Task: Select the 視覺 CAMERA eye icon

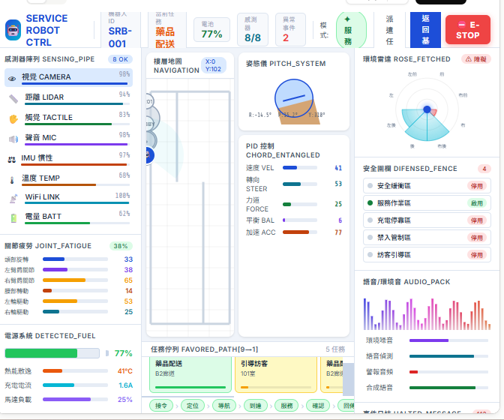Action: tap(12, 79)
